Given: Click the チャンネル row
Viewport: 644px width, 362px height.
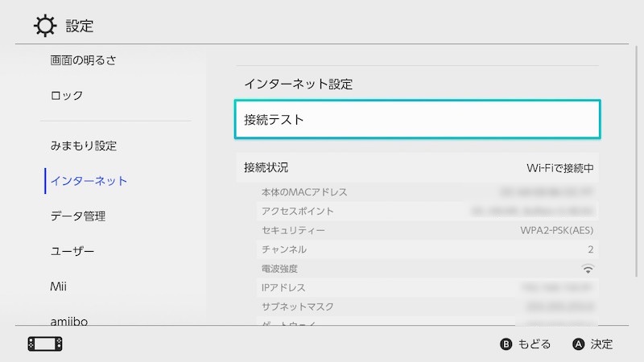Looking at the screenshot, I should point(427,249).
